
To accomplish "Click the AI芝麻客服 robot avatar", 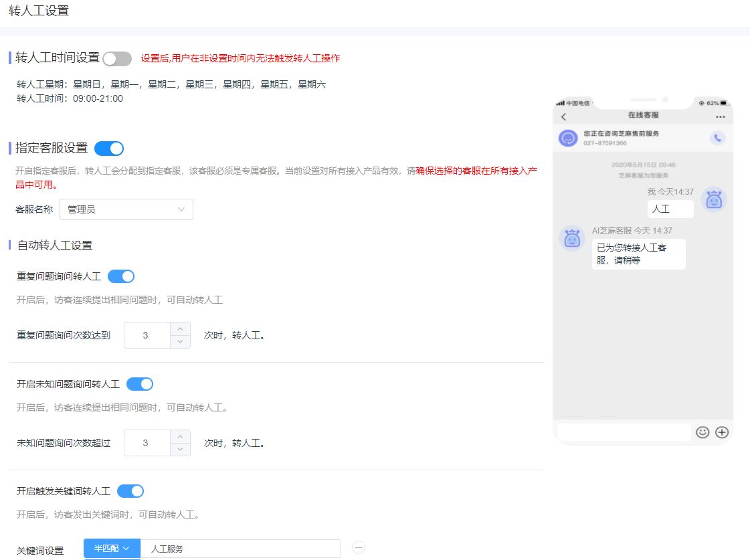I will (572, 238).
